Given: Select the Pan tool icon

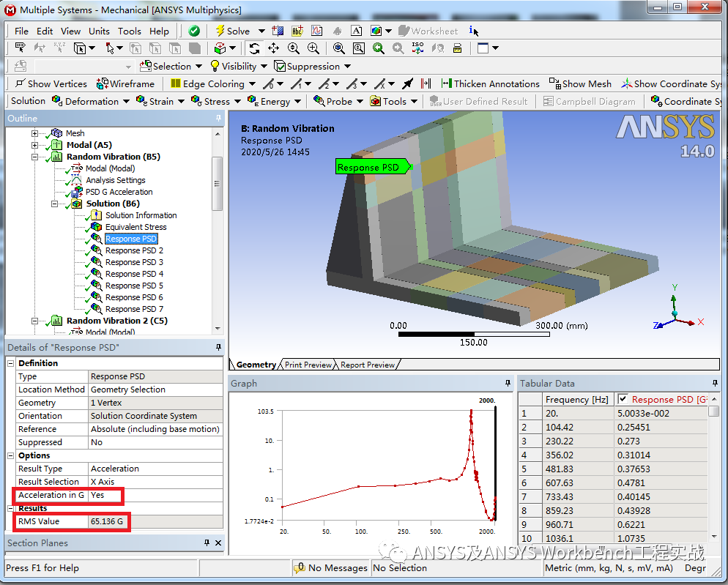Looking at the screenshot, I should 273,48.
